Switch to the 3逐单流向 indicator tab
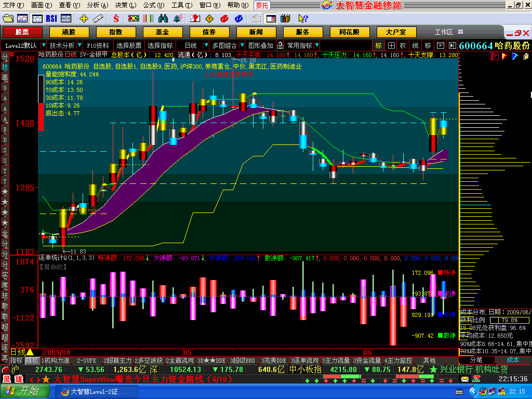The height and width of the screenshot is (399, 532). tap(304, 361)
